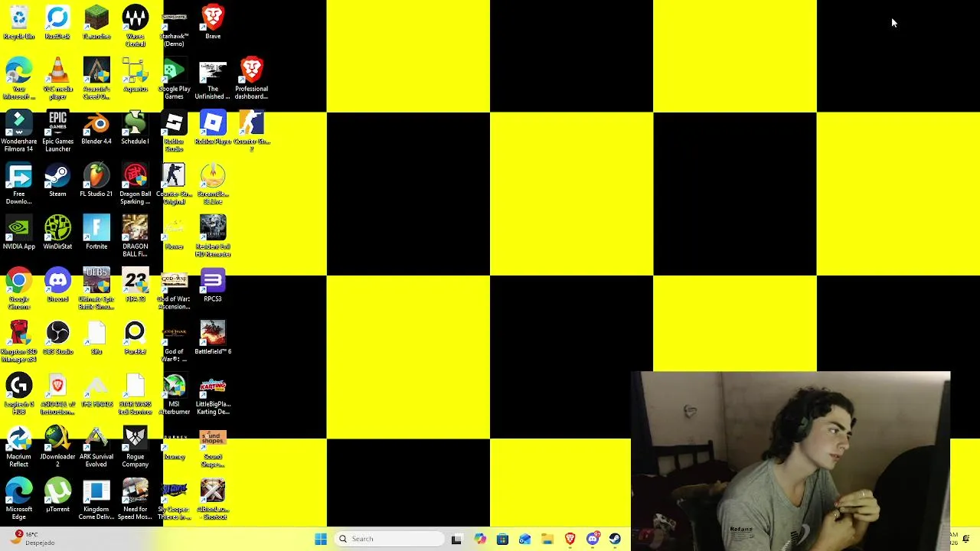Select STAR WARS Jedi Survivor shortcut

click(135, 394)
